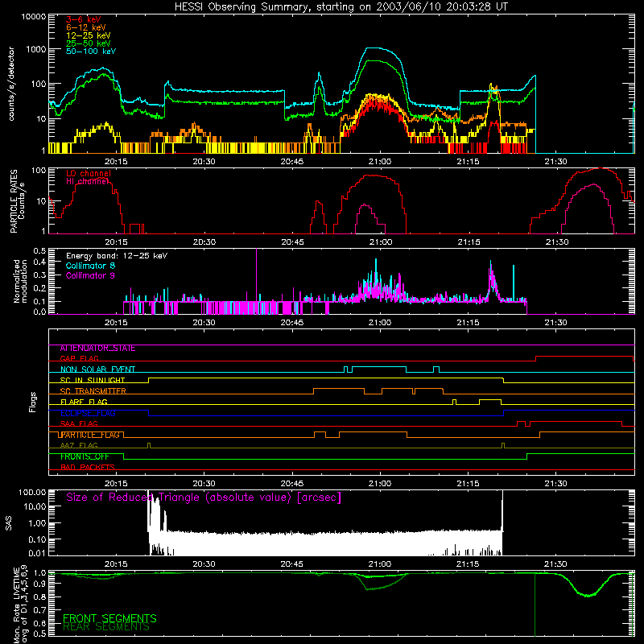Click the 21:15 tick under the SAS plot
Viewport: 644px width, 644px height.
[x=468, y=564]
